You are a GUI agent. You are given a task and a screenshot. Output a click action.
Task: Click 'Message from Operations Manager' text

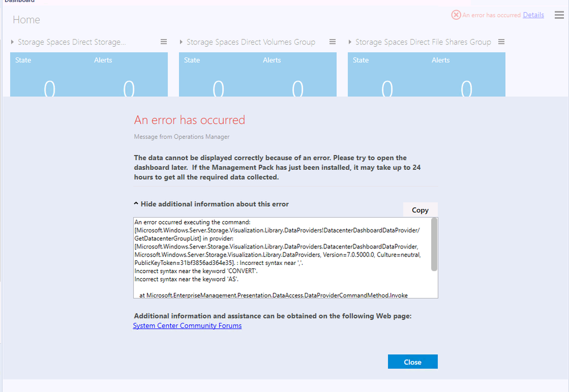pyautogui.click(x=182, y=137)
